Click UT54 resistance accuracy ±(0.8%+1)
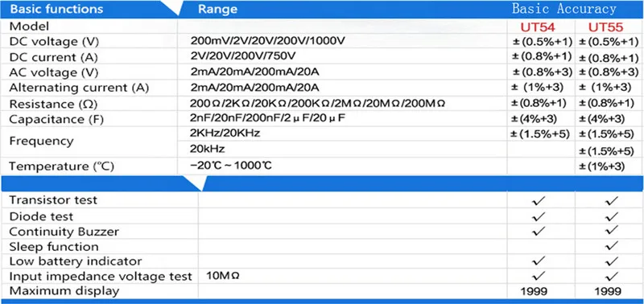 539,103
